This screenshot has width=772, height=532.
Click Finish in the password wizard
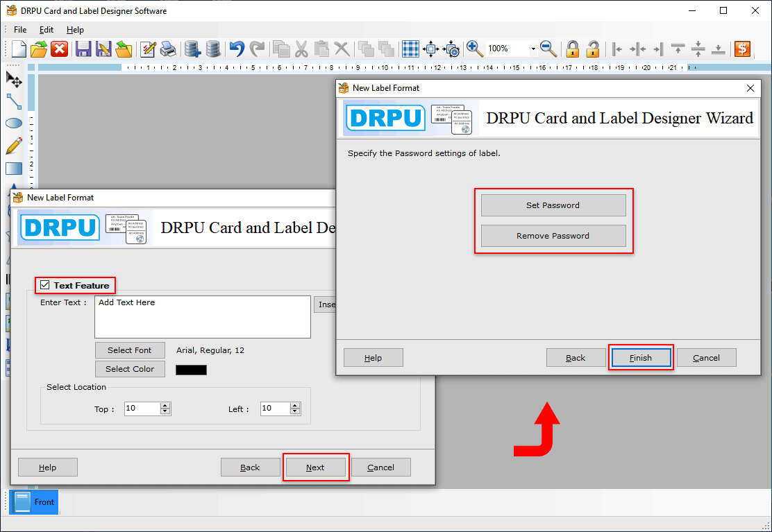click(x=641, y=358)
